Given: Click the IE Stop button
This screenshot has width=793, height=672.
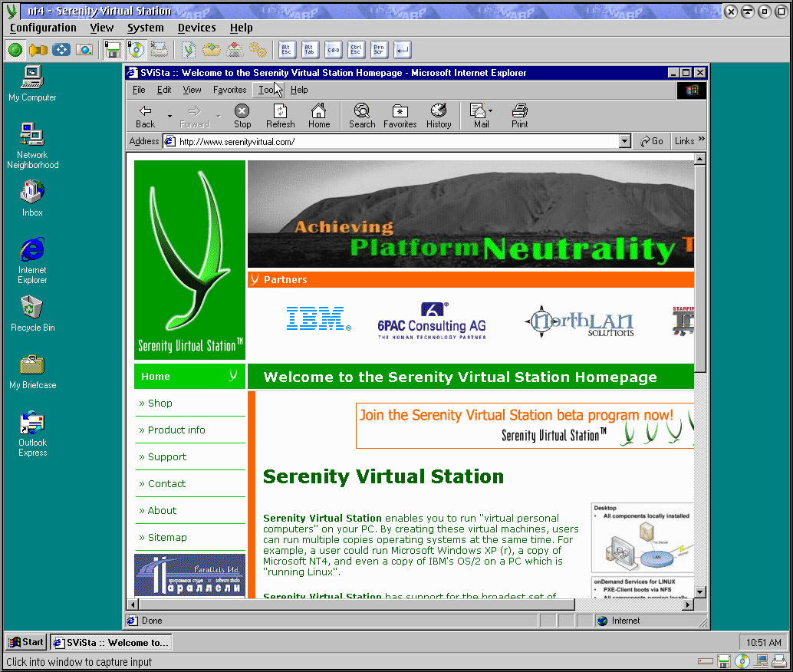Looking at the screenshot, I should coord(242,116).
